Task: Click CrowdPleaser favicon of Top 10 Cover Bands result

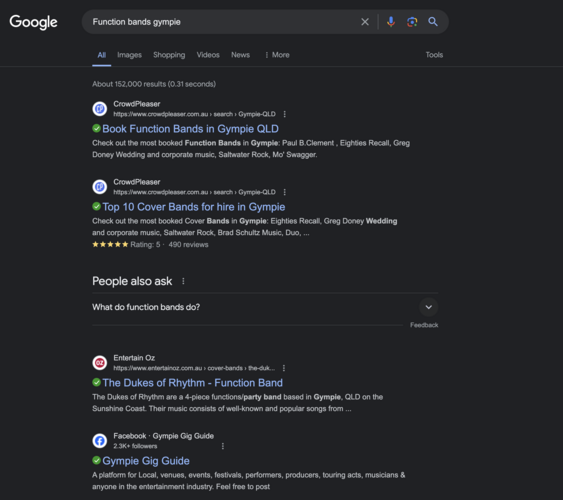Action: pos(100,187)
